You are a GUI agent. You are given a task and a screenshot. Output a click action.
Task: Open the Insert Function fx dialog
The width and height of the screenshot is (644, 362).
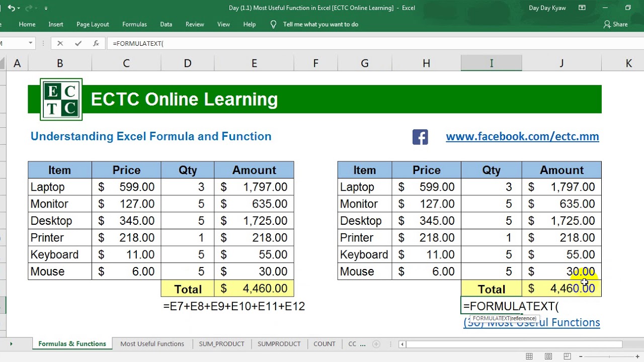96,43
